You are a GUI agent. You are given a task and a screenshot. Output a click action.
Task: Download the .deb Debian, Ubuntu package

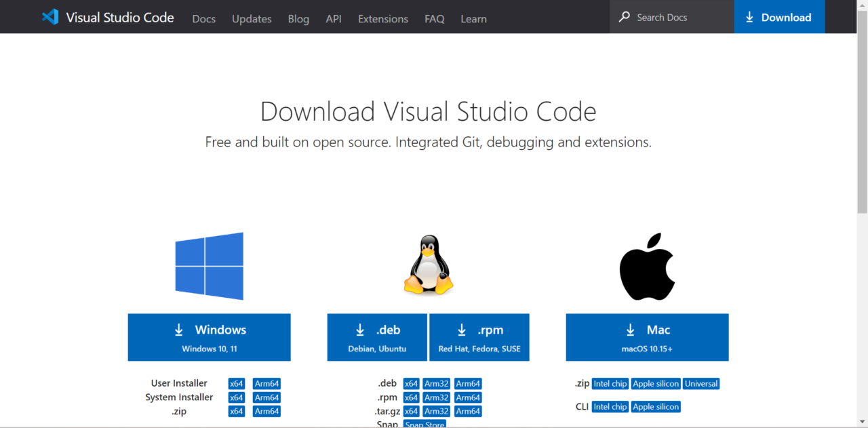pos(377,337)
